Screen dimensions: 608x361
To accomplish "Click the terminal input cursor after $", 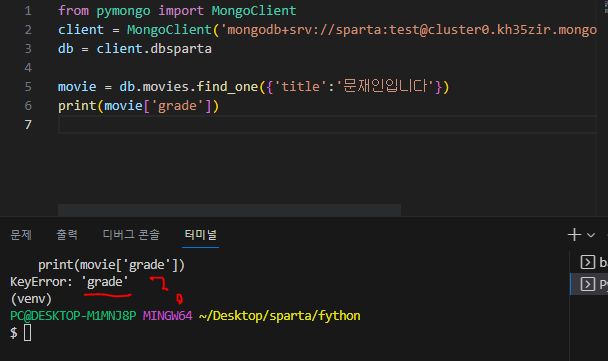I will point(28,333).
